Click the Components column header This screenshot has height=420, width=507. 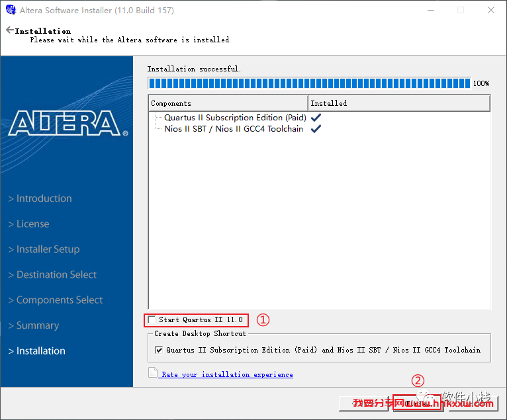point(228,103)
